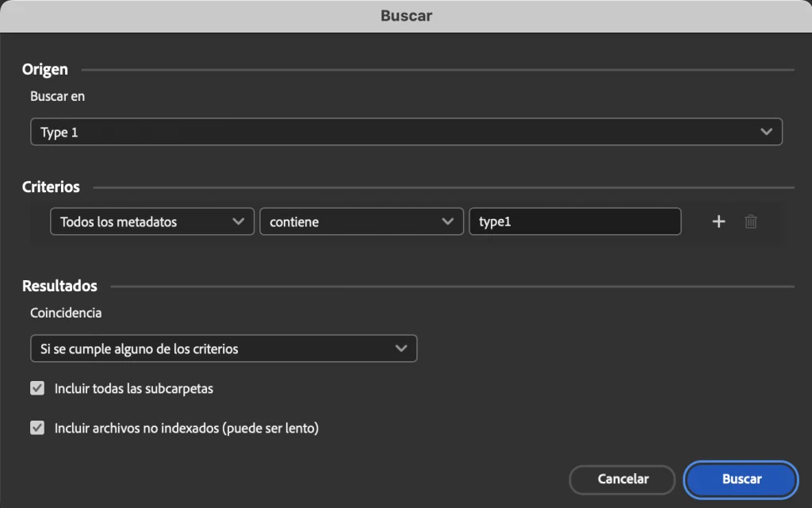
Task: Delete the criterion using the trash icon
Action: 750,222
